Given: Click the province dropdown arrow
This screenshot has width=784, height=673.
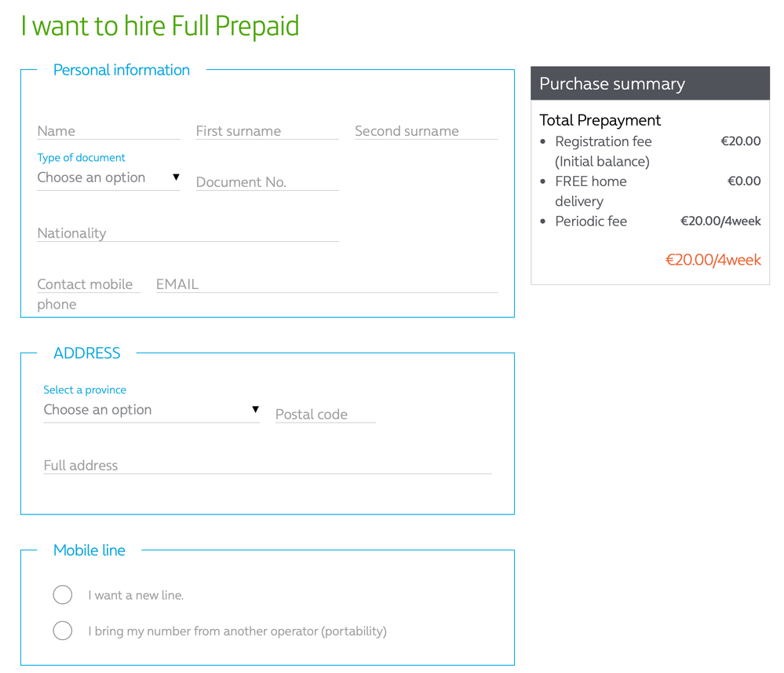Looking at the screenshot, I should pyautogui.click(x=255, y=410).
